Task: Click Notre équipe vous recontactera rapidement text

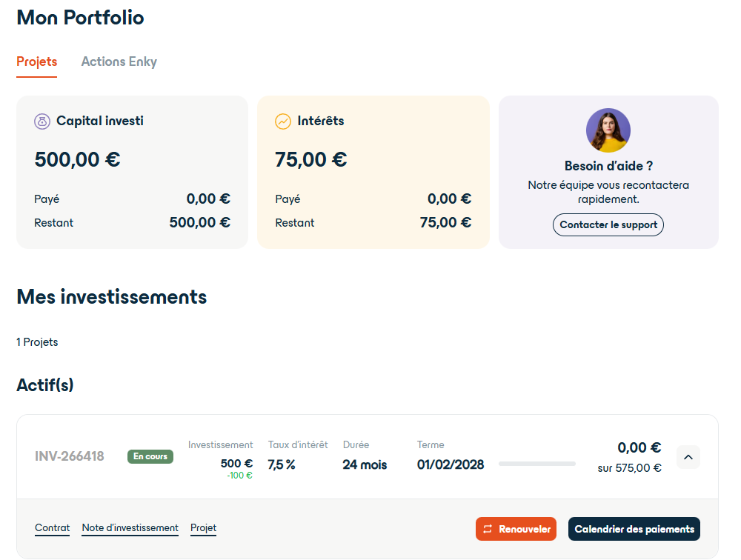Action: 608,192
